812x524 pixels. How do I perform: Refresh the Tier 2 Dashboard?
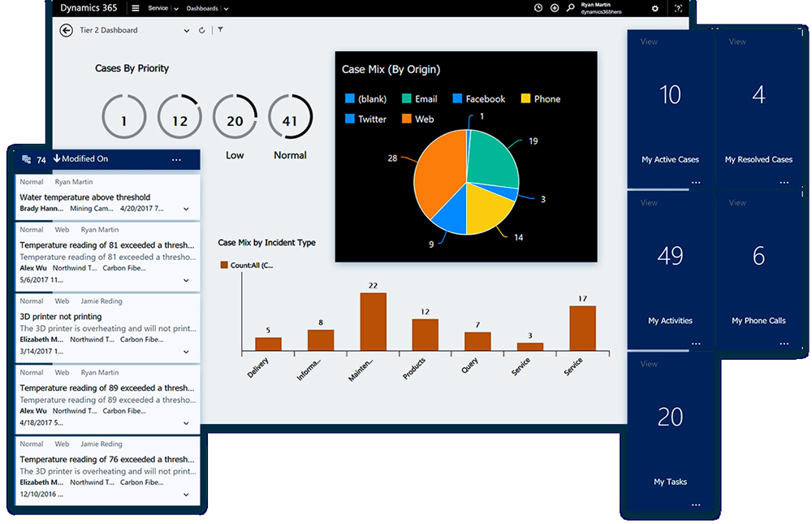(x=201, y=31)
